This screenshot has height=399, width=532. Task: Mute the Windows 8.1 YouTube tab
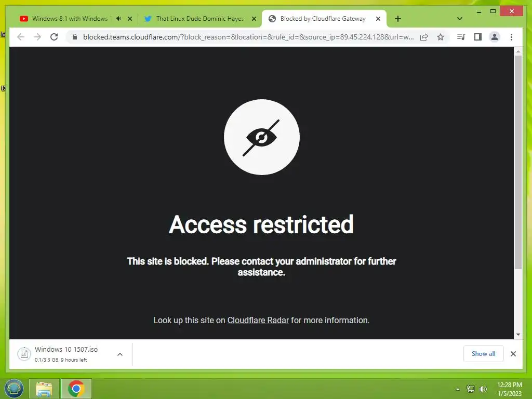(x=119, y=19)
